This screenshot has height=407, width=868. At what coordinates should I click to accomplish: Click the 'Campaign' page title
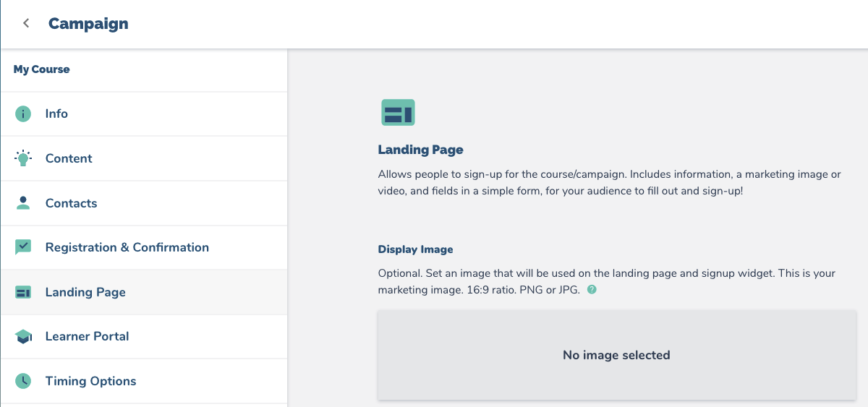(88, 23)
